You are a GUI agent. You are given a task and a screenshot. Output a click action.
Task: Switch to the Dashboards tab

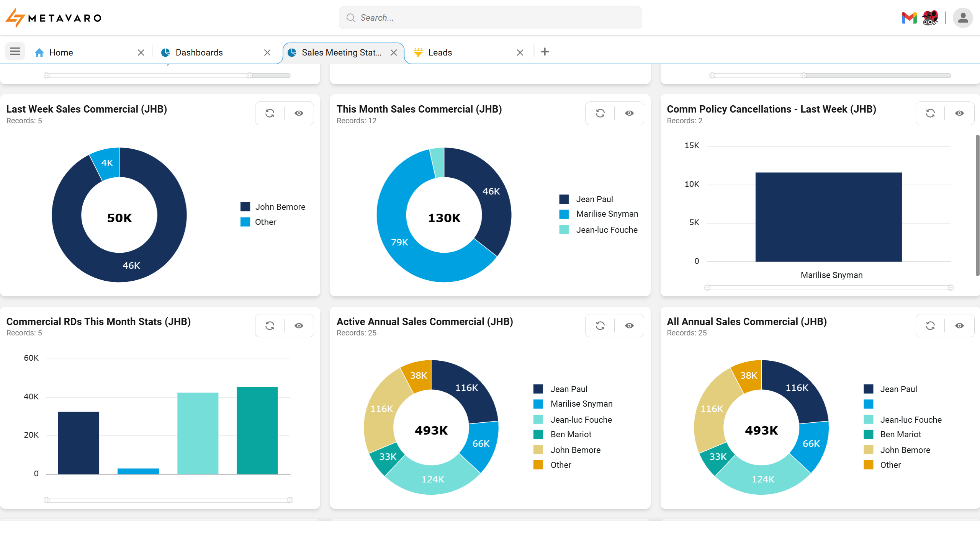pyautogui.click(x=199, y=52)
